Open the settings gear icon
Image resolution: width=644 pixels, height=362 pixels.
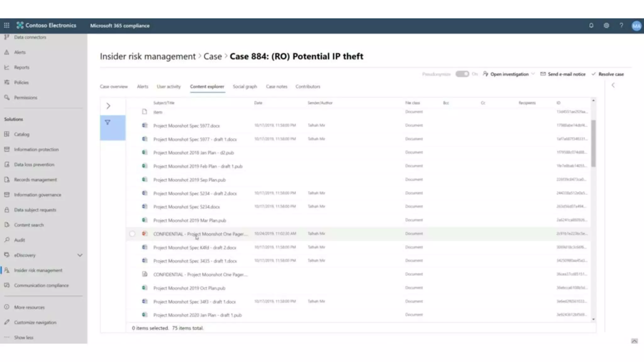(x=606, y=25)
